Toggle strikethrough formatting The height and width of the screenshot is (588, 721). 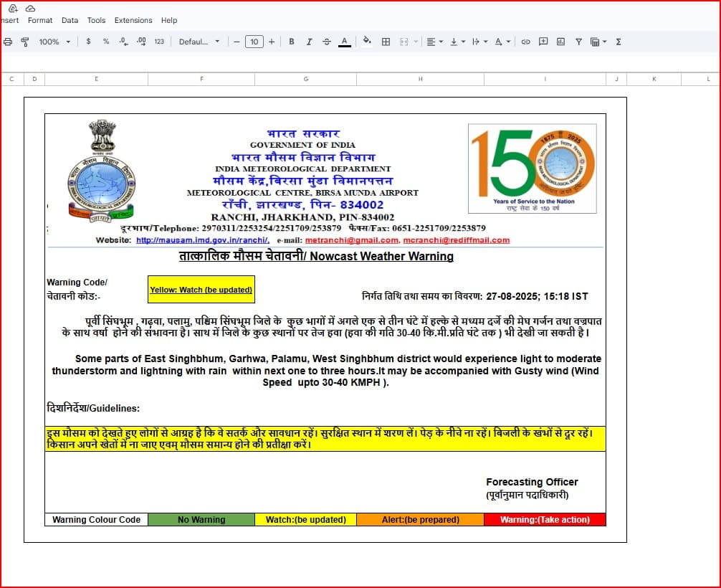tap(327, 42)
